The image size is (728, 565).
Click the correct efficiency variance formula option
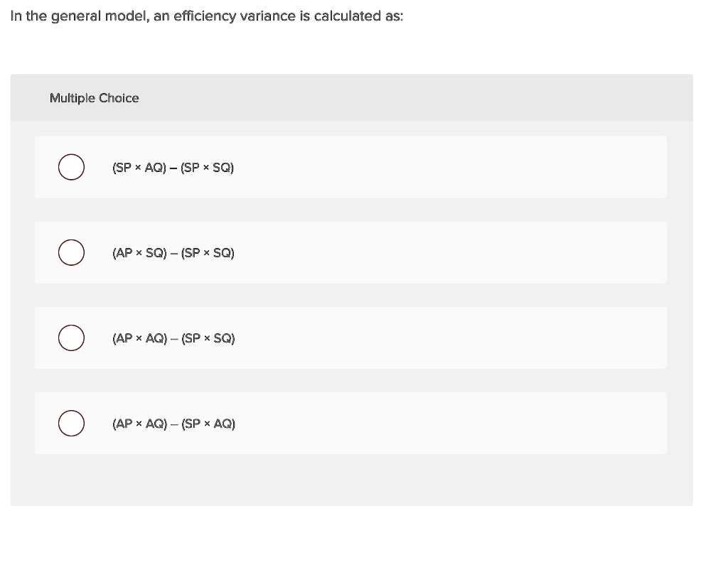tap(172, 167)
